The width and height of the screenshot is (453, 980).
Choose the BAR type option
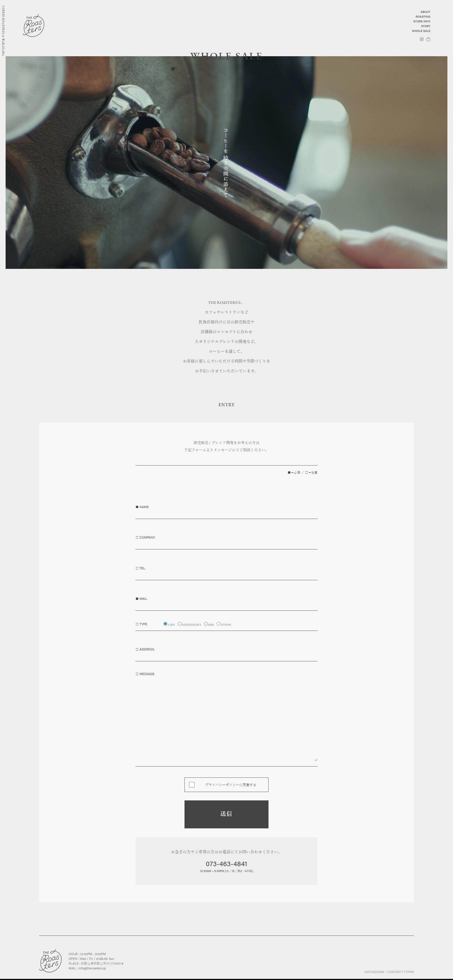pyautogui.click(x=206, y=624)
